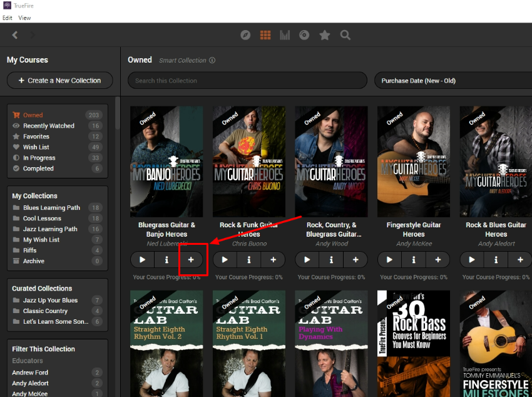Add Rock & Blues Guitar Heroes to collection
Screen dimensions: 532x397
click(520, 260)
